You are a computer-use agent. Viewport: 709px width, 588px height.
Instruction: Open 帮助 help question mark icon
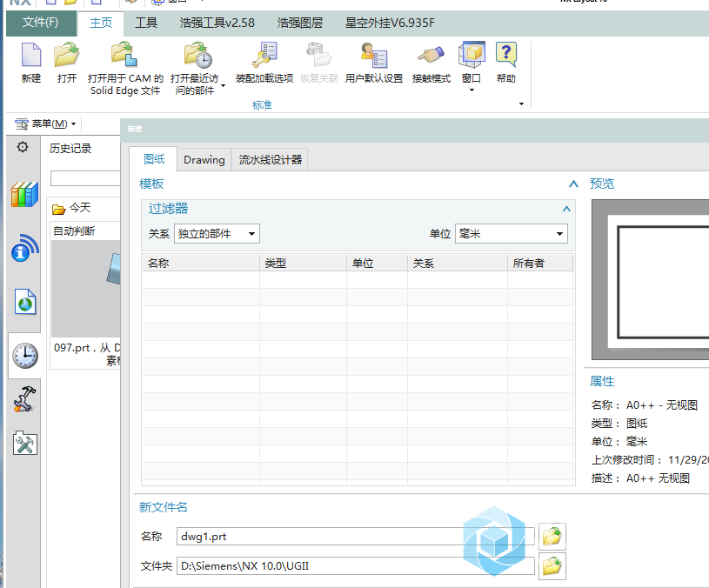click(x=506, y=54)
